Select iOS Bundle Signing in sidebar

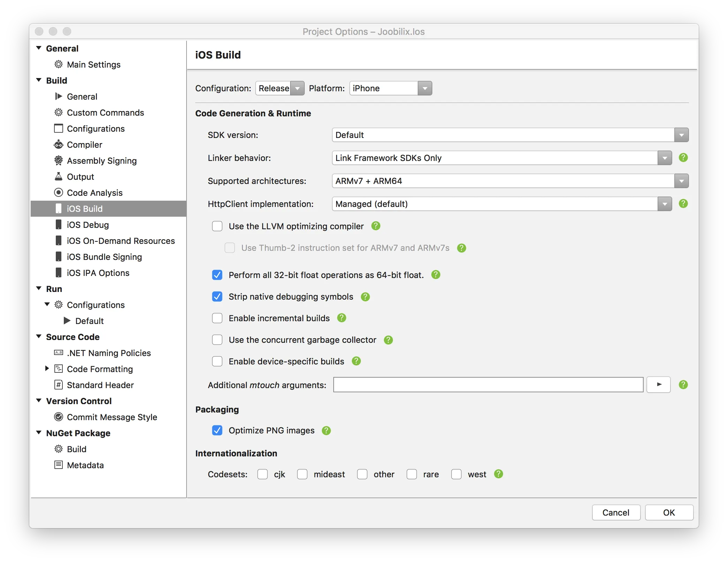(104, 257)
